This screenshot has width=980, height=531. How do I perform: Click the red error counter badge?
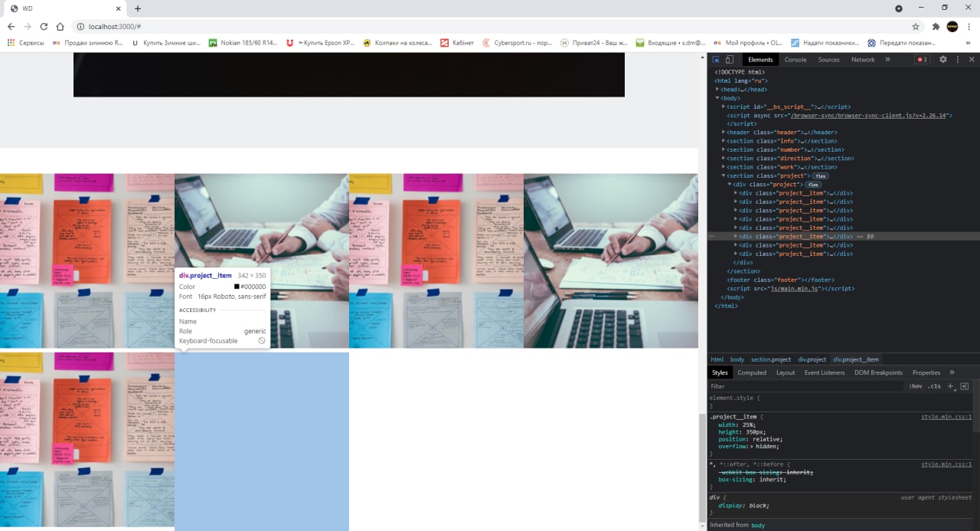click(923, 59)
